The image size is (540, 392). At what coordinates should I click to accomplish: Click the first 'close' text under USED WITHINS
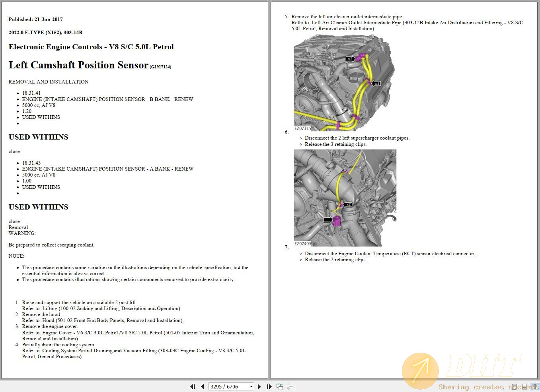click(x=14, y=151)
